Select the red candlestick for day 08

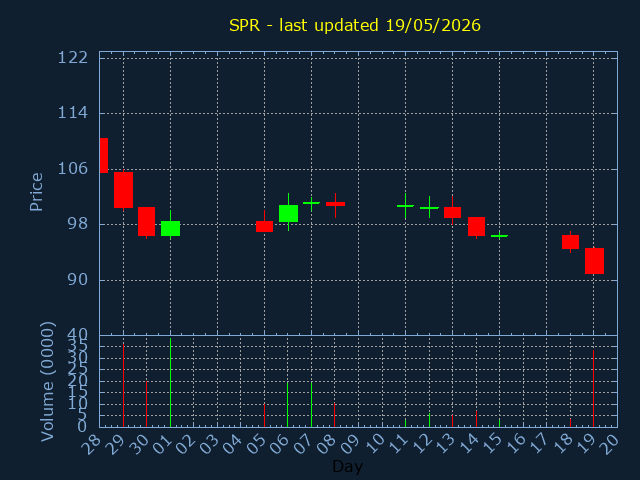(335, 204)
